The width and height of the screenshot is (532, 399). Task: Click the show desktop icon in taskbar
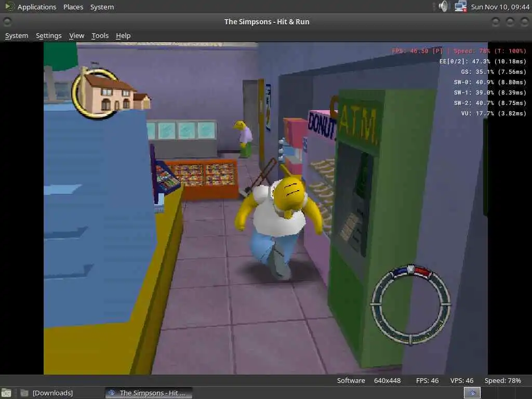coord(6,393)
